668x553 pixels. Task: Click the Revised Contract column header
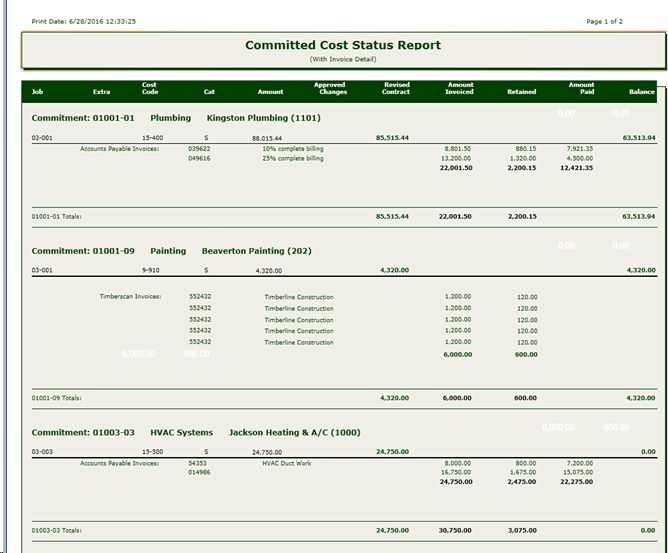pyautogui.click(x=396, y=88)
